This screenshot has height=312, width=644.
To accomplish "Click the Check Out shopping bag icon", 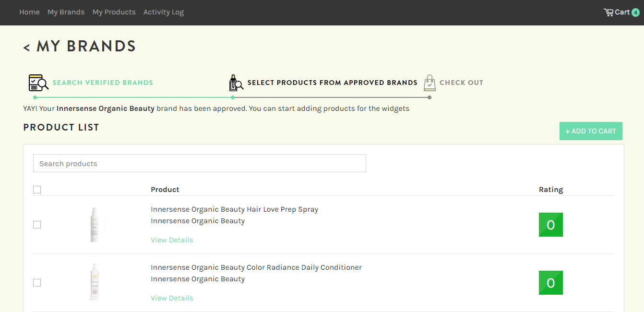I will [429, 83].
